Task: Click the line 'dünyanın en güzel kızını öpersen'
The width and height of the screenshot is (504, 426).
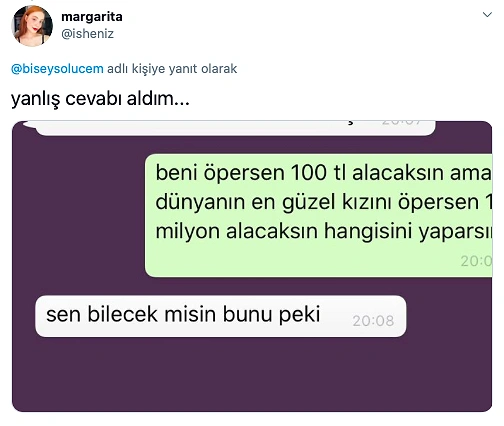Action: point(317,202)
